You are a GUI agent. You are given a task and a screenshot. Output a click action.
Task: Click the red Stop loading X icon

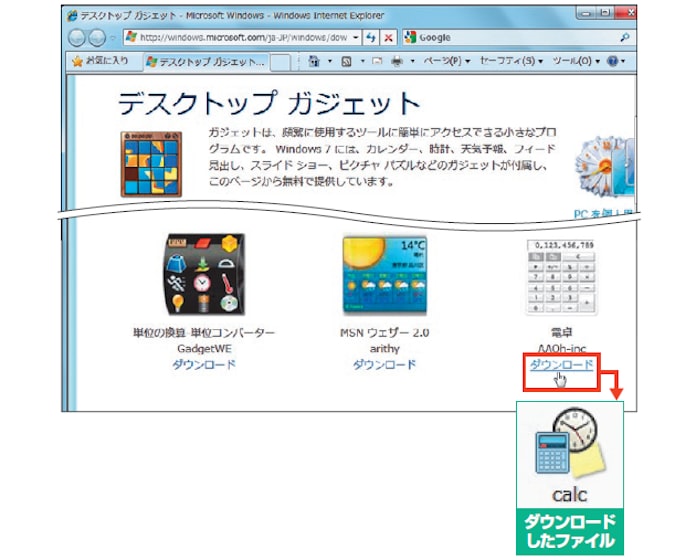[388, 37]
